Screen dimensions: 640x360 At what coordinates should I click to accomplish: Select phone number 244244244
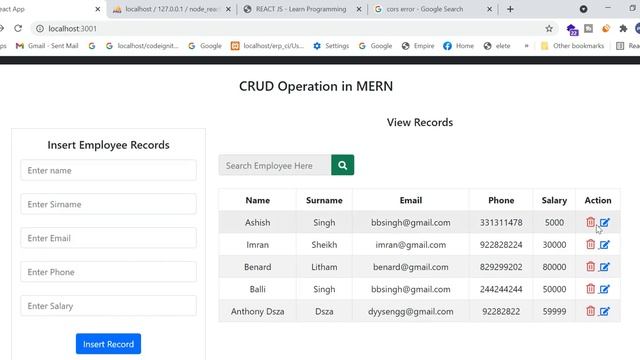[x=501, y=289]
